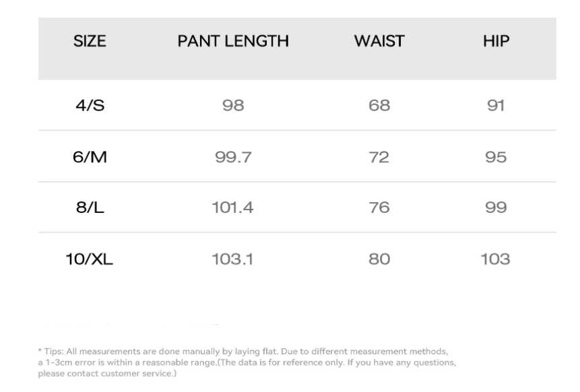Image resolution: width=580 pixels, height=392 pixels.
Task: Select the HIP column header
Action: pyautogui.click(x=496, y=42)
